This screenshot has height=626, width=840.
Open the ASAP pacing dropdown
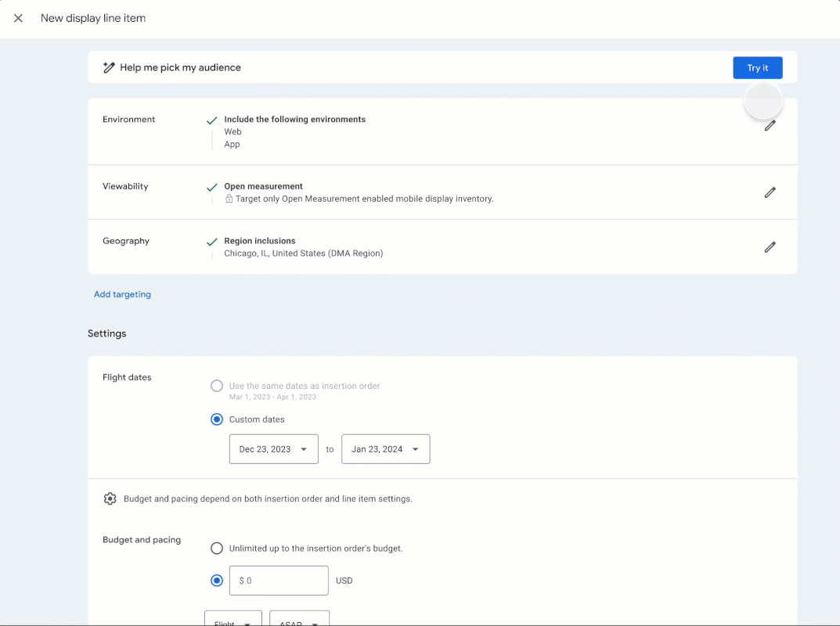(300, 618)
